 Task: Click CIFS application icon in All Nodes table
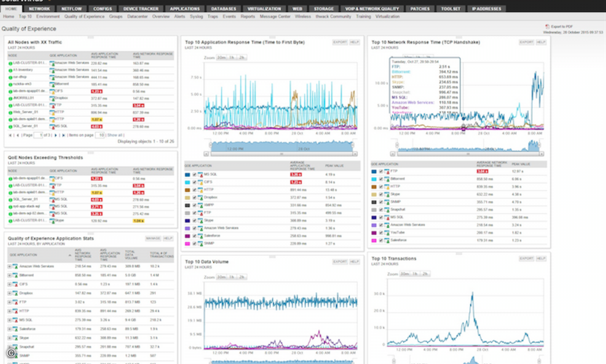point(52,92)
